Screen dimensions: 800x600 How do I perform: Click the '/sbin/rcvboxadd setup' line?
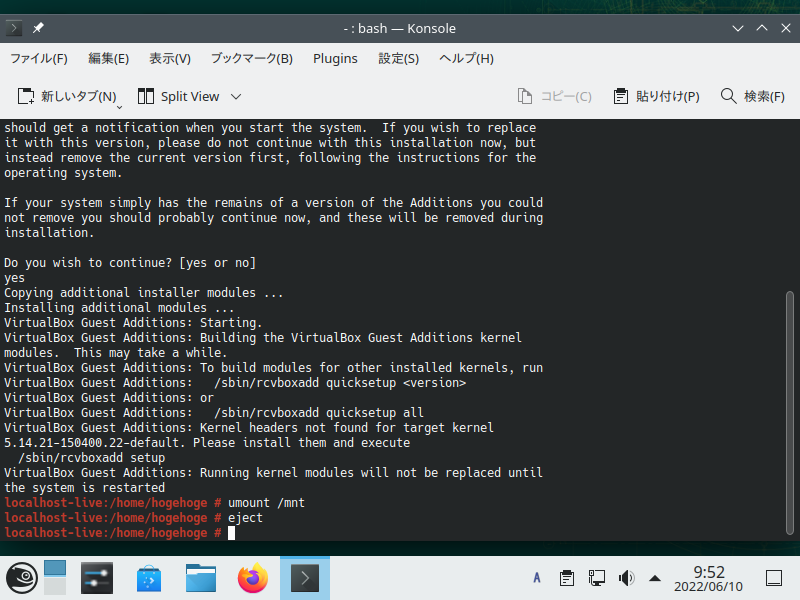(x=91, y=458)
